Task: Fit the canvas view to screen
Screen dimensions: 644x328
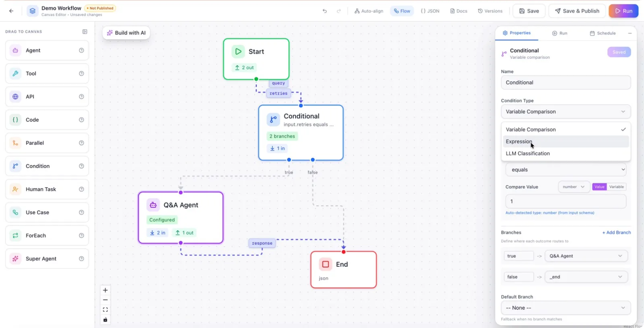Action: [105, 309]
